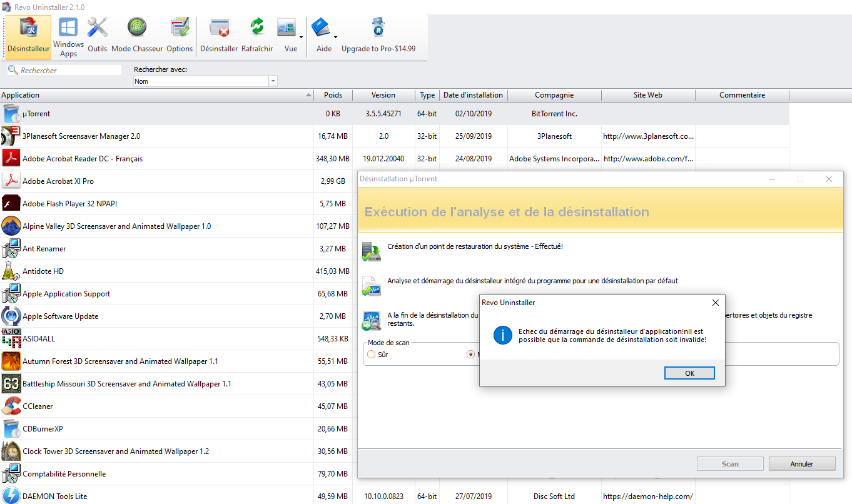Click the 3Planesoft Screensaver Manager icon
Viewport: 852px width, 504px height.
(x=11, y=136)
